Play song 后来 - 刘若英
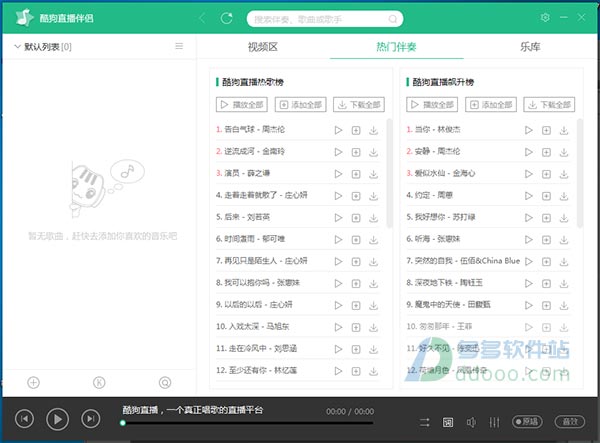Screen dimensions: 600x443 pos(338,218)
